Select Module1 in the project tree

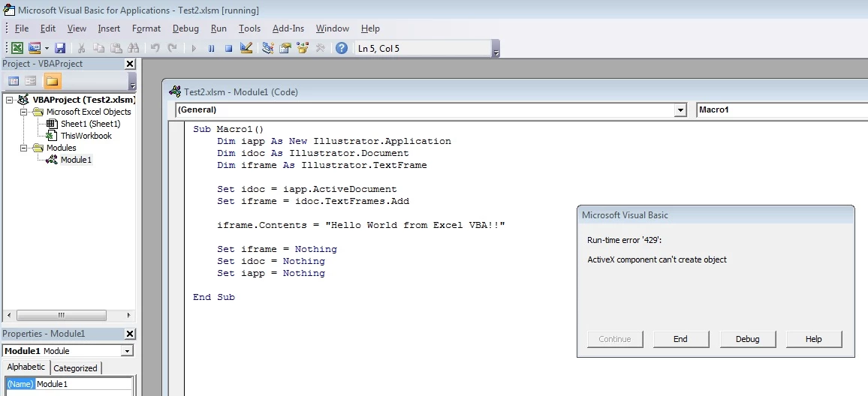(x=77, y=160)
